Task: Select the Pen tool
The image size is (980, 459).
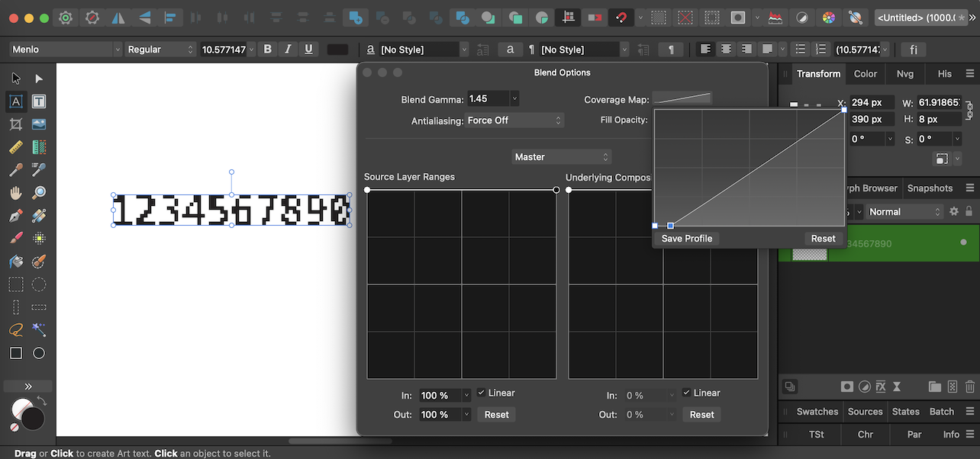Action: 16,214
